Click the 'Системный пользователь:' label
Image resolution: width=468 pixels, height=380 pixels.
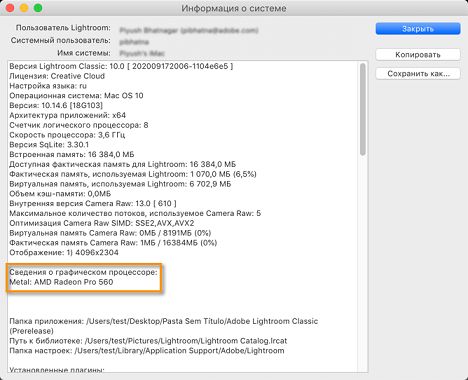(61, 40)
